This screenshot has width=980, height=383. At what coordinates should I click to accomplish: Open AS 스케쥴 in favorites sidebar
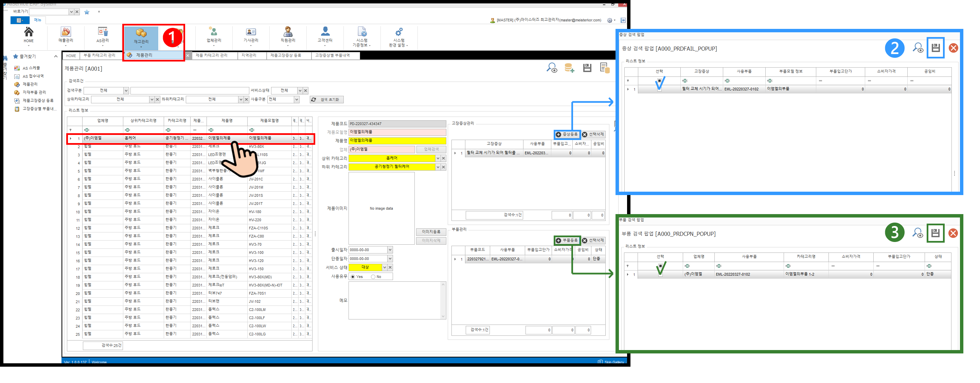(31, 68)
